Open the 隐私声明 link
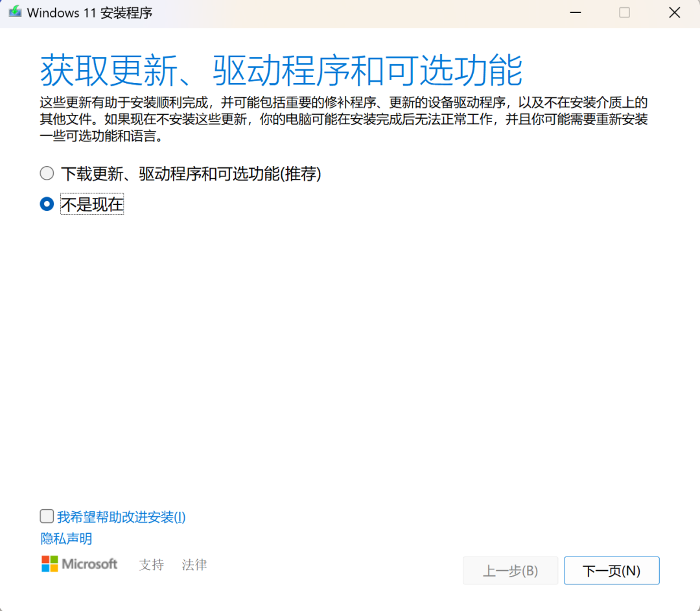This screenshot has height=611, width=700. tap(66, 538)
